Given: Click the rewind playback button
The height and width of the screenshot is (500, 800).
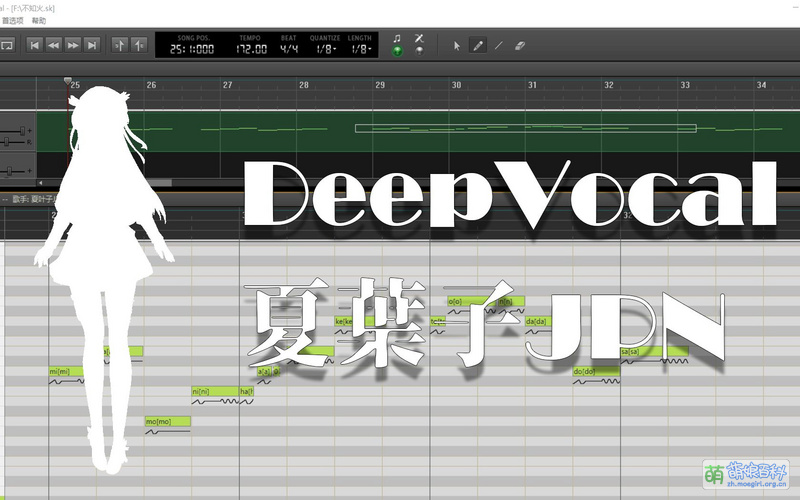Looking at the screenshot, I should [53, 45].
